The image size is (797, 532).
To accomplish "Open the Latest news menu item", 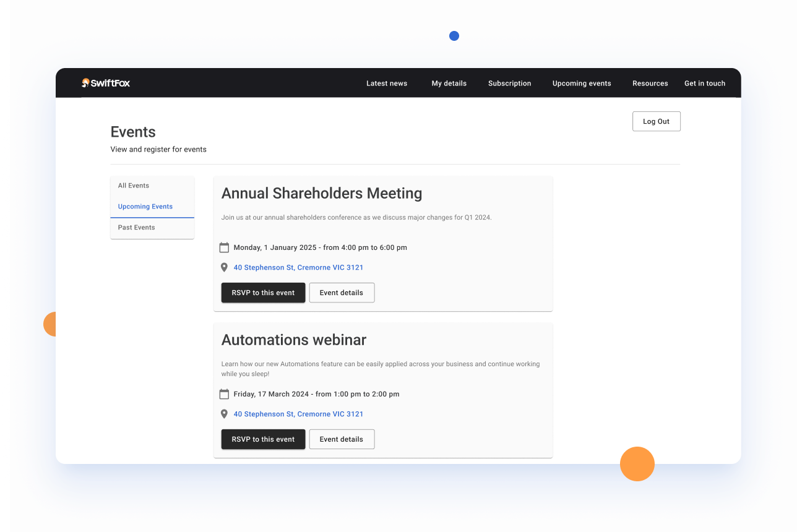I will 386,83.
